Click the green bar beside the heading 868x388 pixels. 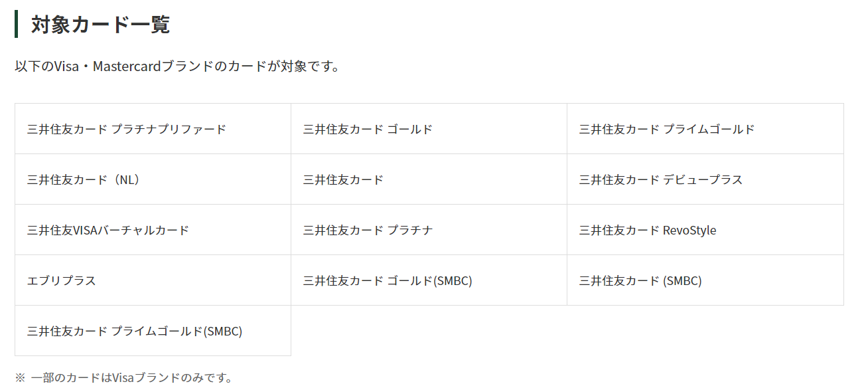(16, 25)
